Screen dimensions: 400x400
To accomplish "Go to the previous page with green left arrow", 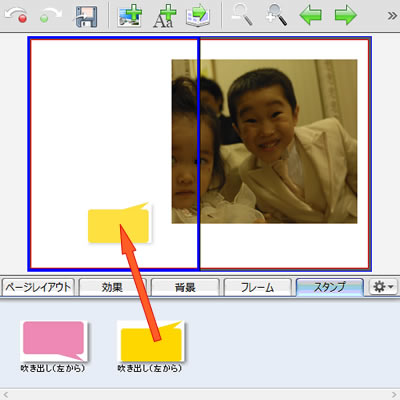I will coord(310,15).
